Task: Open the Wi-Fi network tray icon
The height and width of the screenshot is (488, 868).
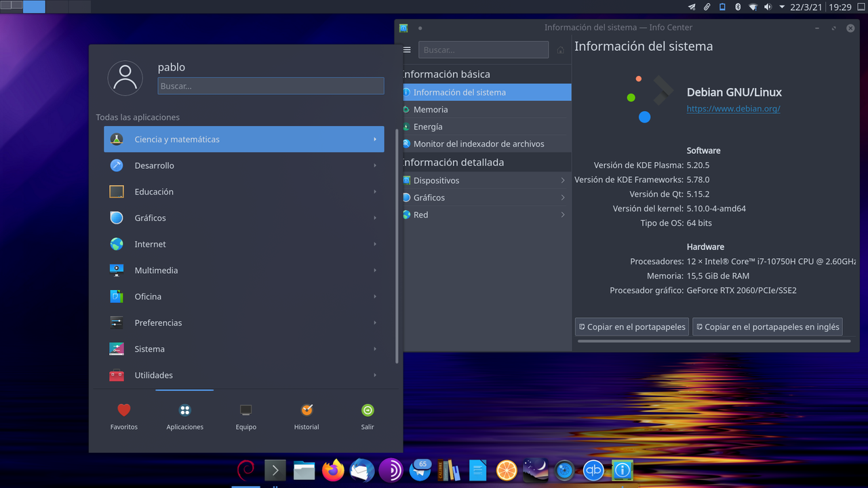Action: [753, 7]
